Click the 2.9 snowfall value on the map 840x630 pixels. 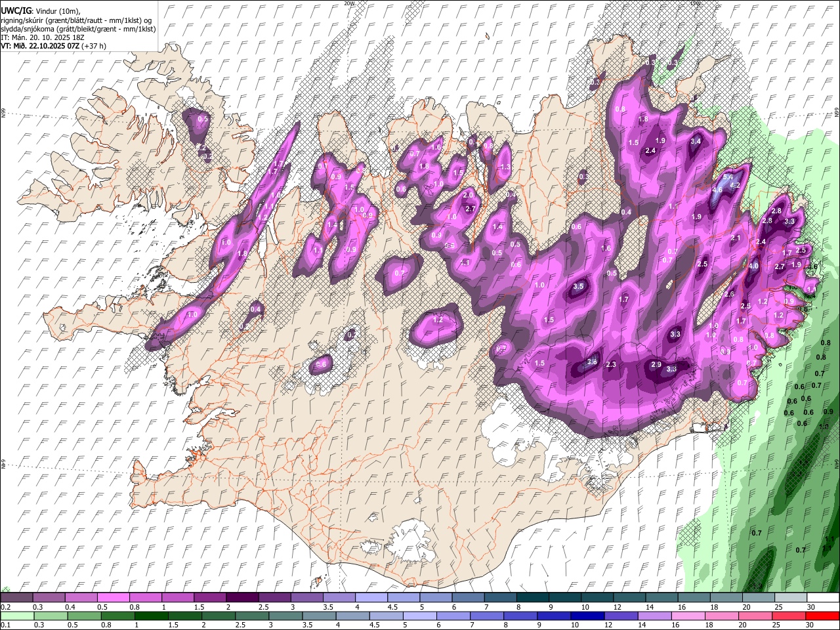(656, 364)
